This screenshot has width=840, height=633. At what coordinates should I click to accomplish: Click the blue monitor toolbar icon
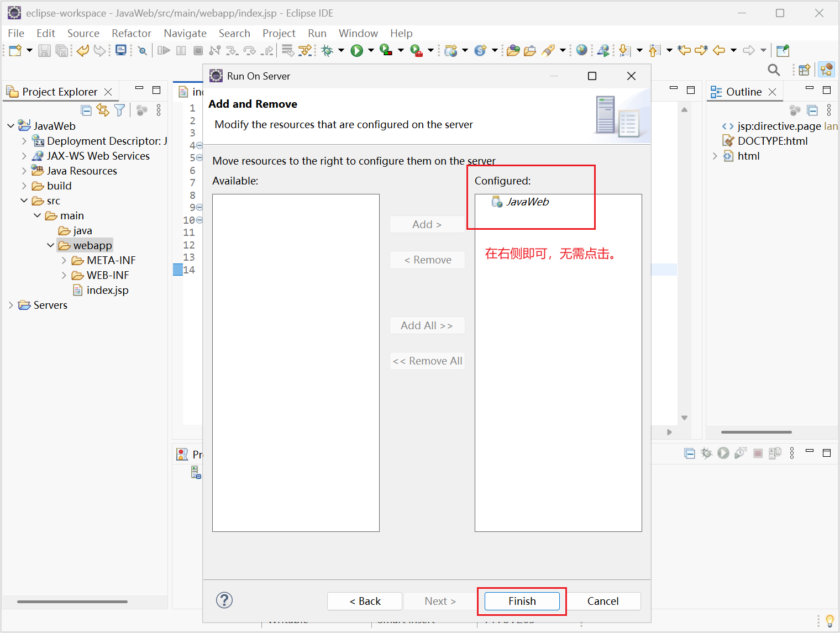[x=121, y=51]
